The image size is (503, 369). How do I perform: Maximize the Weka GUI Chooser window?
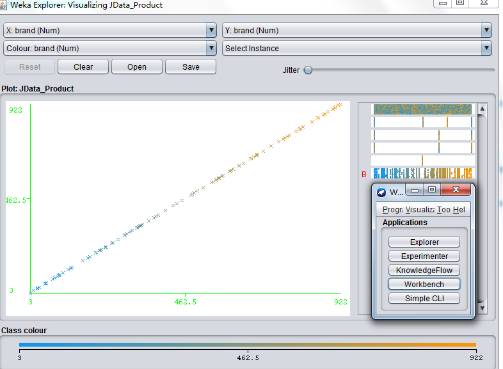[x=432, y=190]
